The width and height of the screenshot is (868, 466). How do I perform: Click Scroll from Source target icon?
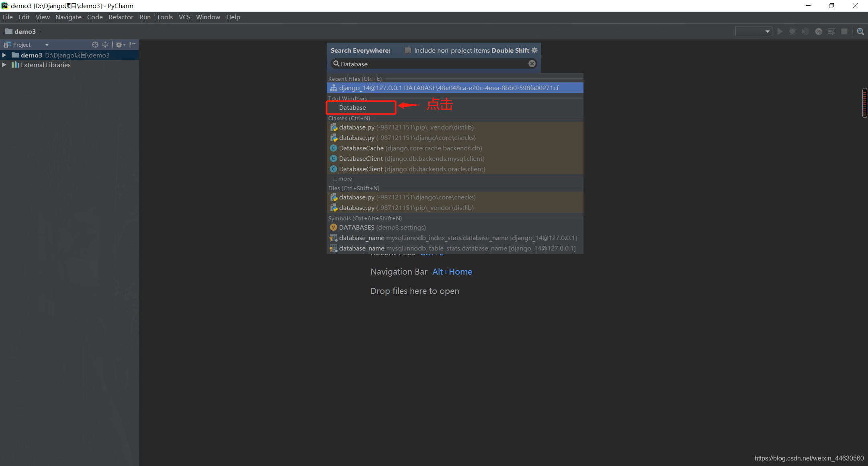click(x=95, y=45)
